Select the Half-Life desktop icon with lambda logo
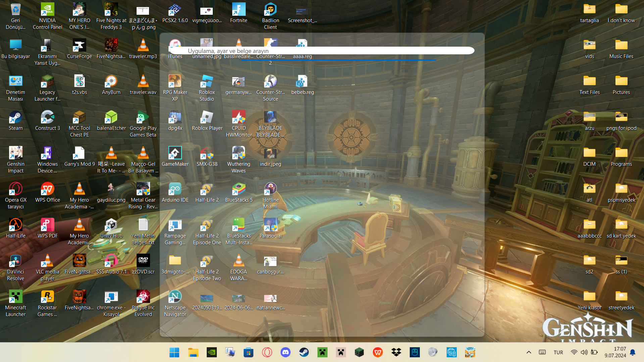Screen dimensions: 644x362 click(15, 228)
